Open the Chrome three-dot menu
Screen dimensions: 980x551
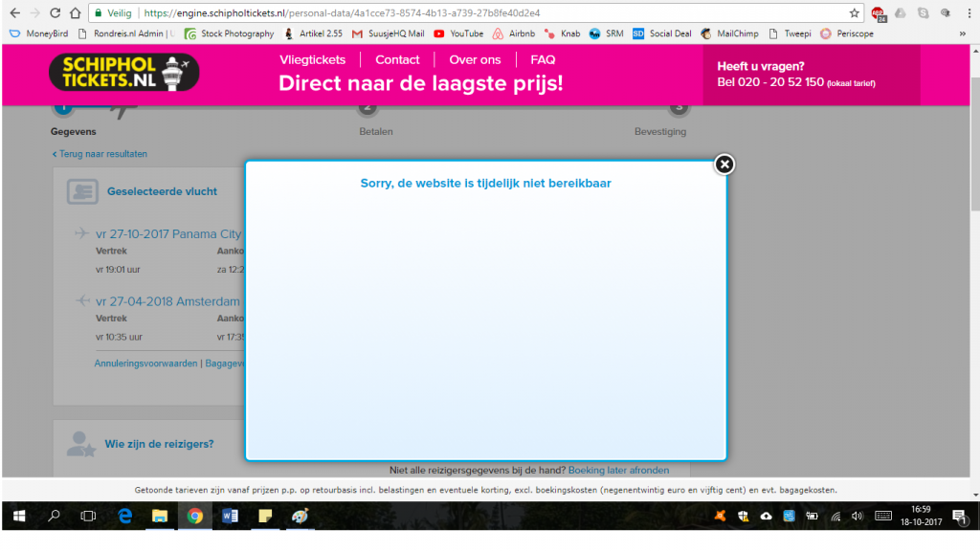click(969, 13)
